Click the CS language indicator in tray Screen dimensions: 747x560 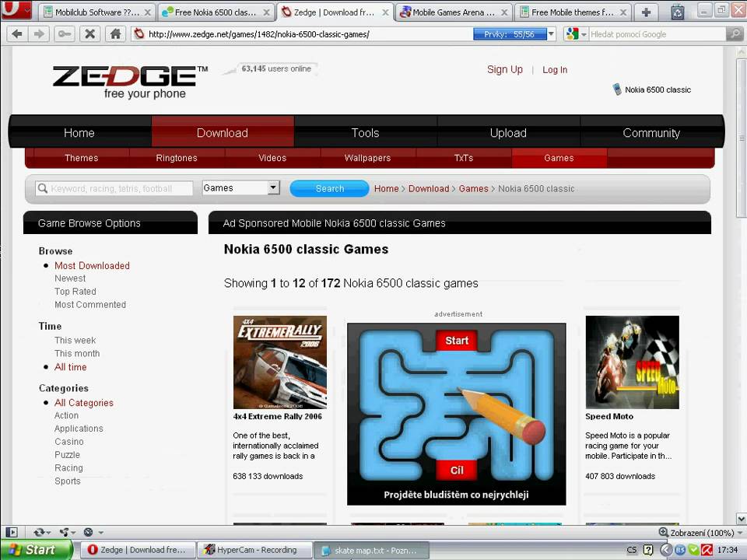click(632, 550)
